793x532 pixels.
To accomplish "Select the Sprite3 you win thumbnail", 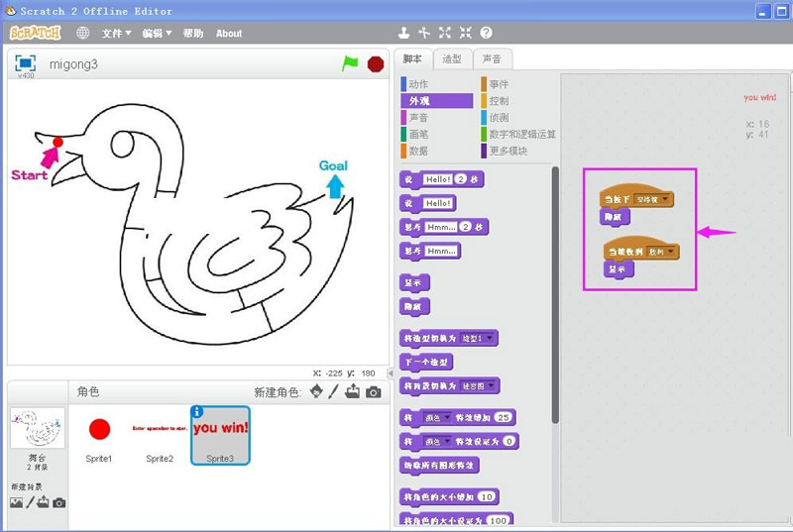I will [x=220, y=436].
